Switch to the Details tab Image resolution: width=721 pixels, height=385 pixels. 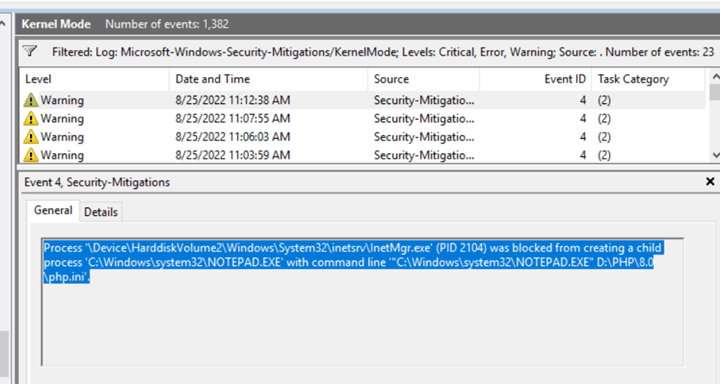[101, 212]
